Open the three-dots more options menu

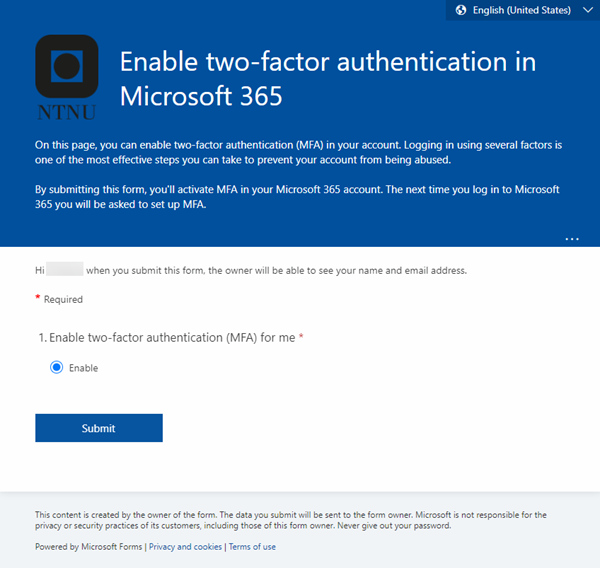click(572, 239)
